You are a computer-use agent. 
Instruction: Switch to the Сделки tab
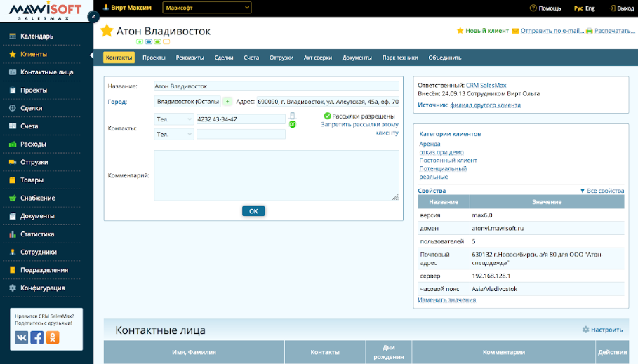224,58
